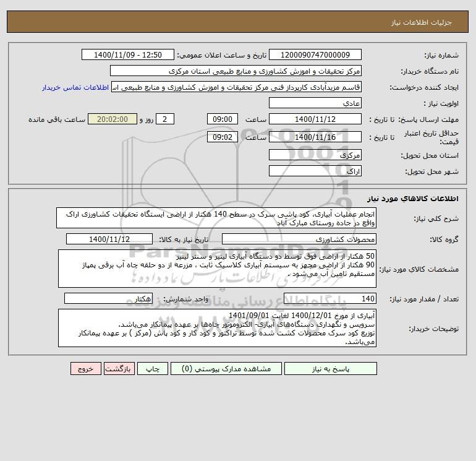Click the چاپ print button

click(153, 369)
